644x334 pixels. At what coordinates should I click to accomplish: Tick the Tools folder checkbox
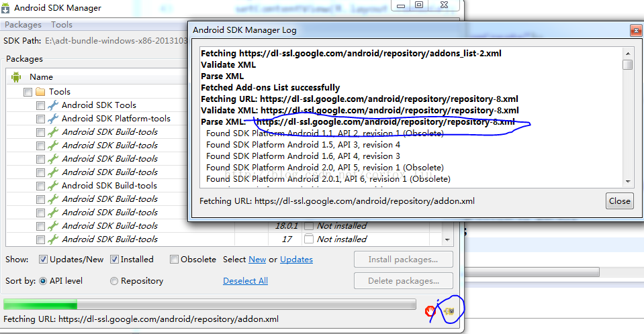[x=28, y=92]
